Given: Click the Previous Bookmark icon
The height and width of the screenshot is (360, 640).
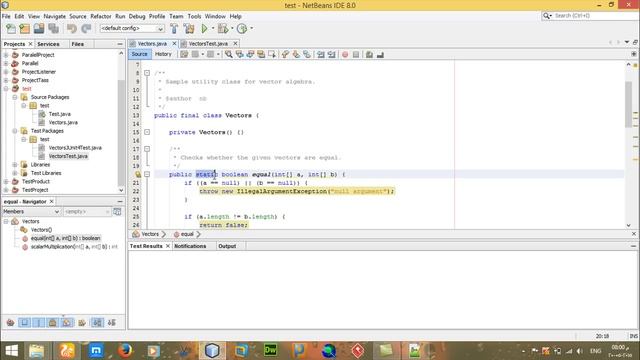Looking at the screenshot, I should tap(285, 54).
